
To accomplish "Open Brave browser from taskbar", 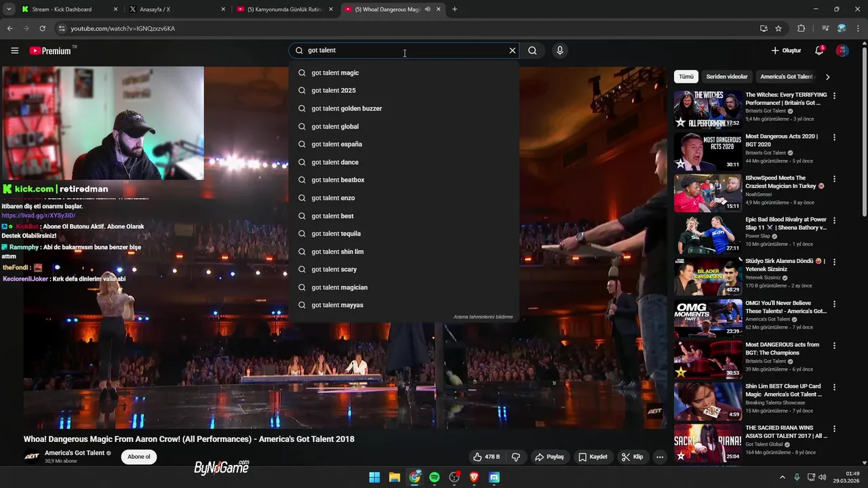I will pyautogui.click(x=474, y=477).
